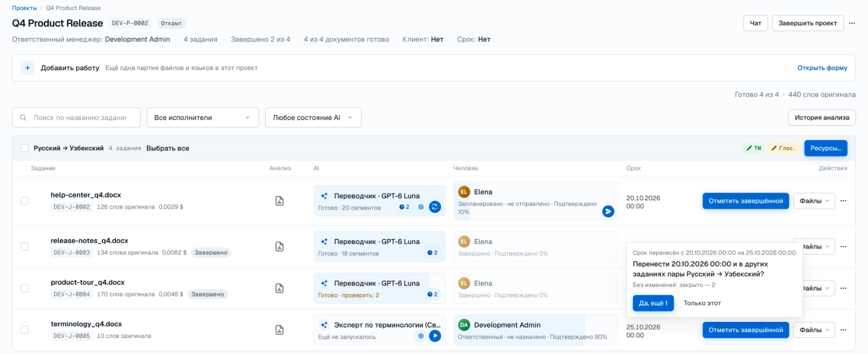Open more actions for terminology_q4.docx row
This screenshot has height=354, width=868.
tap(843, 330)
